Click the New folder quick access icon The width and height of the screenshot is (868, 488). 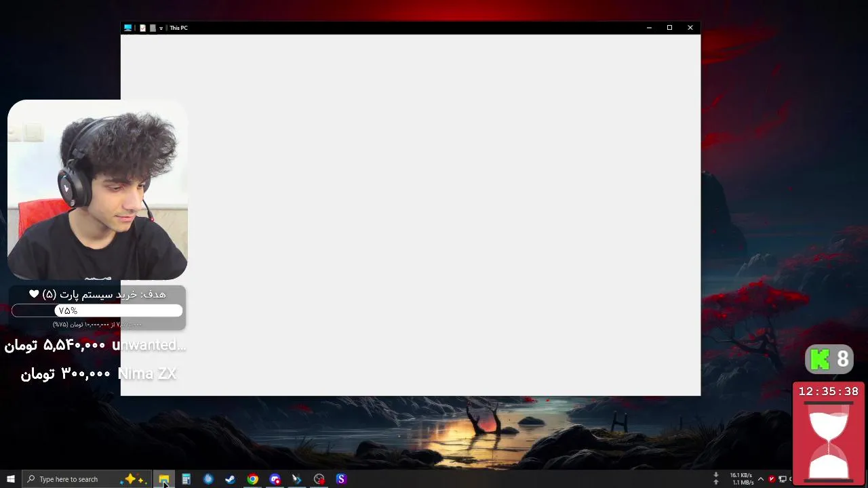coord(153,28)
